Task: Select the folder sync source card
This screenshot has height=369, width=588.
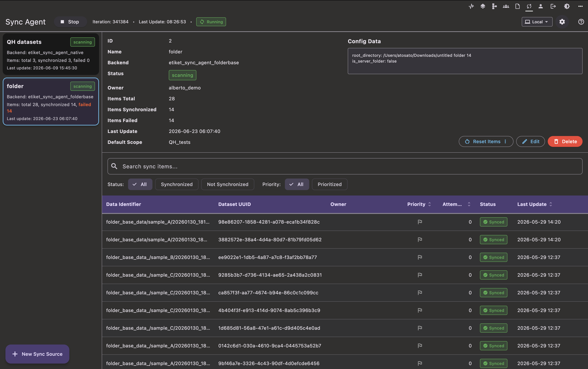Action: click(51, 102)
